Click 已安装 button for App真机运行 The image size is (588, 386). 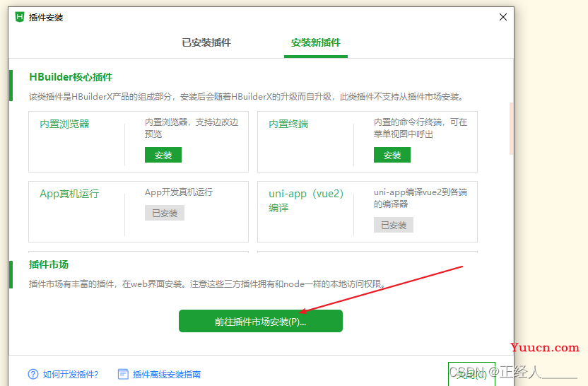pyautogui.click(x=165, y=213)
